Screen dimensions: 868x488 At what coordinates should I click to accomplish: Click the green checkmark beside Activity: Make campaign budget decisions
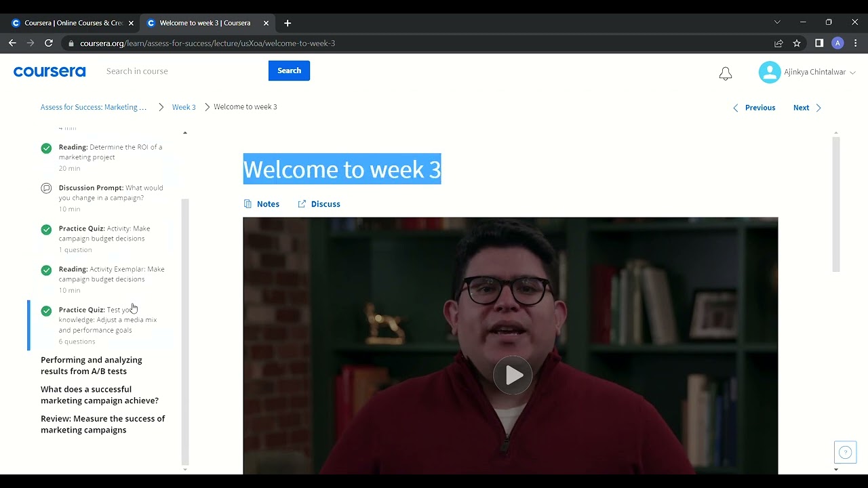pos(46,230)
